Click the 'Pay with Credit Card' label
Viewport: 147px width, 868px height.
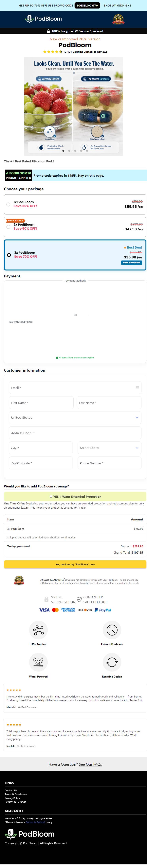coord(21,322)
